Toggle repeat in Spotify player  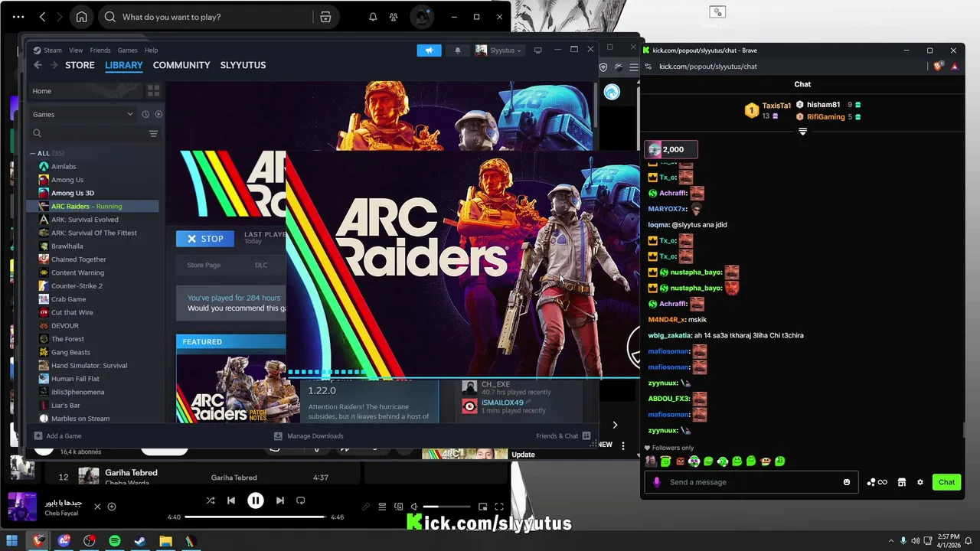click(x=301, y=500)
